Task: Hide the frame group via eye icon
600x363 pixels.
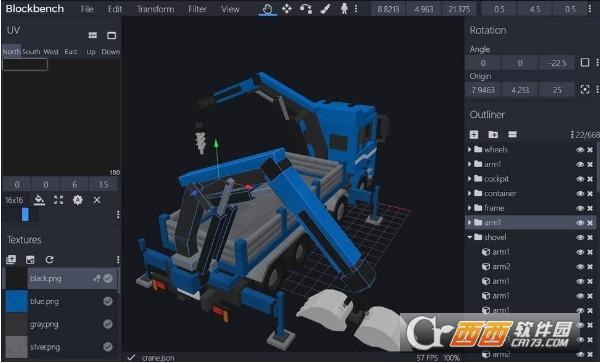Action: (580, 208)
